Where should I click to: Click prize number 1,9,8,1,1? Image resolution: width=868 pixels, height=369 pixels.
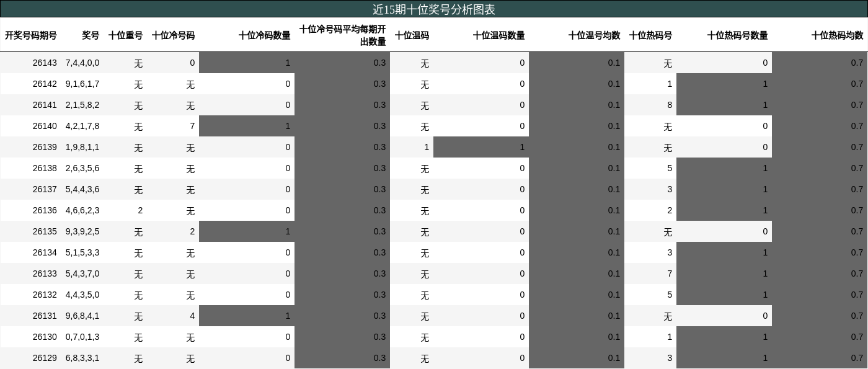(x=82, y=147)
